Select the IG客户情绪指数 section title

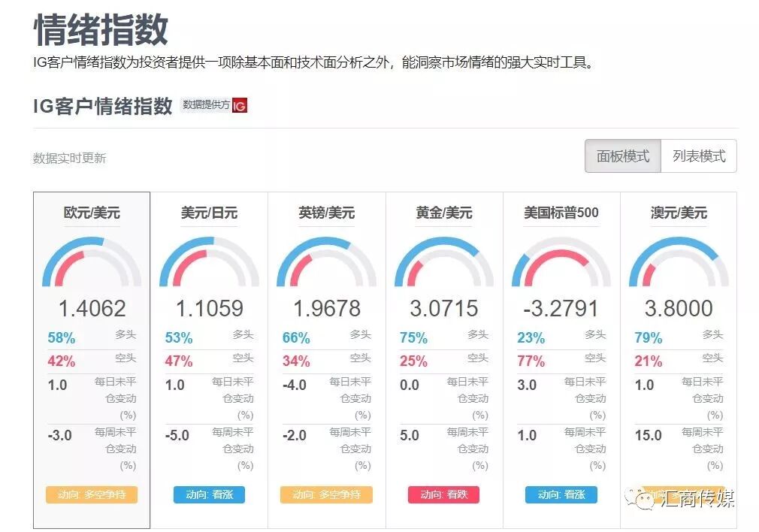click(x=98, y=104)
